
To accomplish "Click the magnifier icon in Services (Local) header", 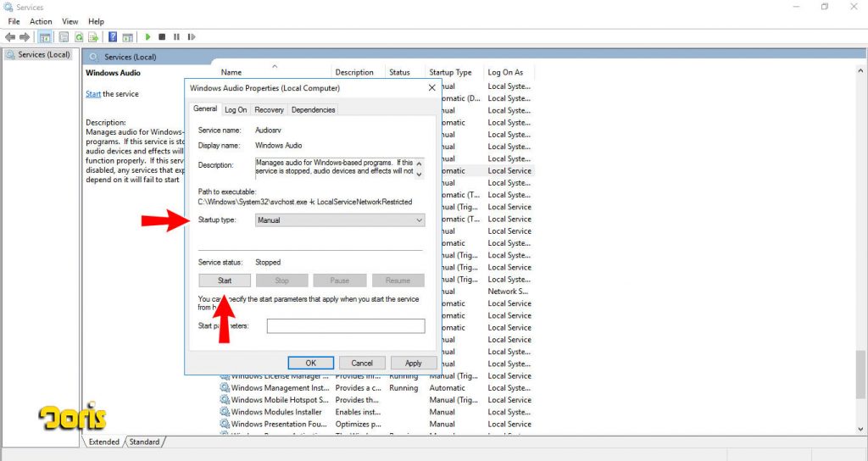I will click(x=93, y=57).
